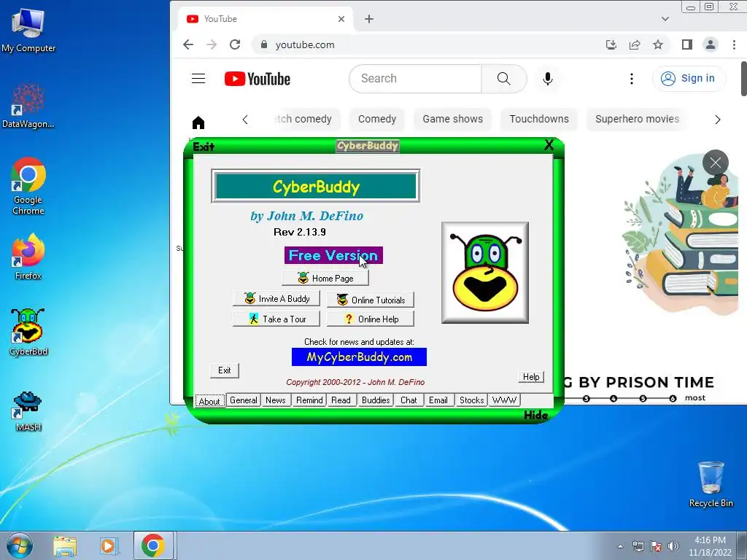The image size is (747, 560).
Task: Click Free Version label
Action: click(333, 255)
